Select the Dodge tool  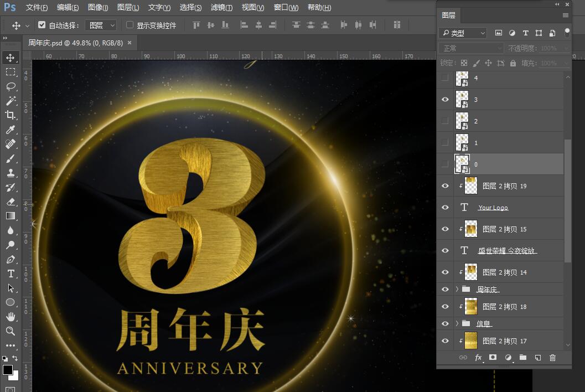click(x=11, y=245)
